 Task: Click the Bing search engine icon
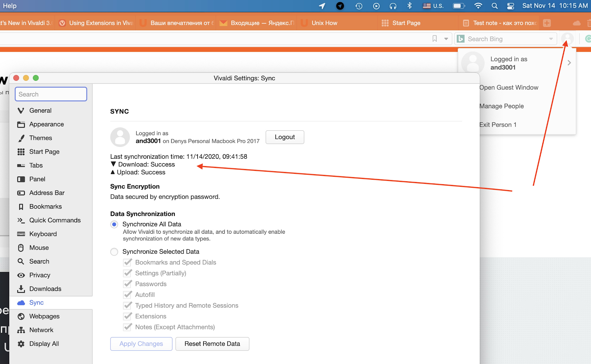(461, 39)
